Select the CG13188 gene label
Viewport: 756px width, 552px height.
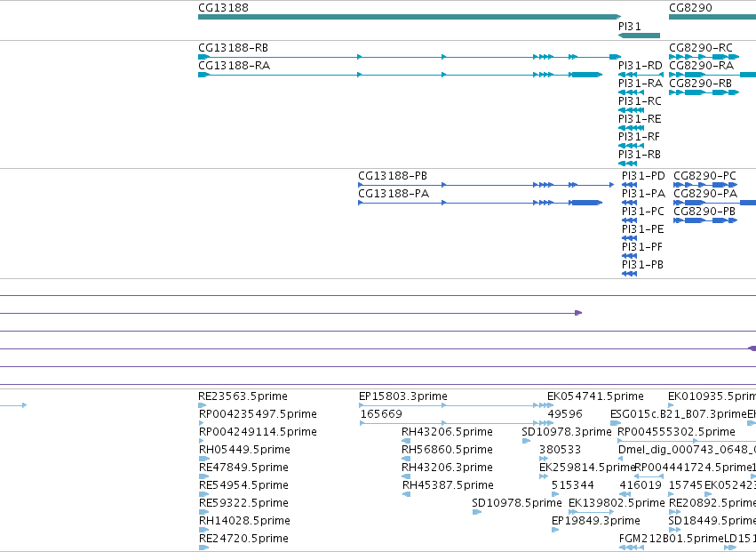coord(223,8)
